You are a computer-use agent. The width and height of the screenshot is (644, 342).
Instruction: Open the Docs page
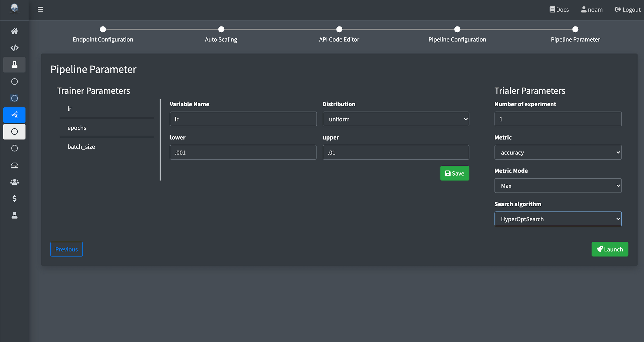pos(559,9)
